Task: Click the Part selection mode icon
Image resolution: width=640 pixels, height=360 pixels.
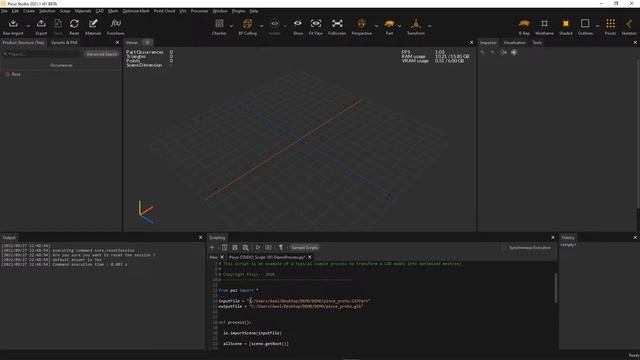Action: pyautogui.click(x=389, y=24)
